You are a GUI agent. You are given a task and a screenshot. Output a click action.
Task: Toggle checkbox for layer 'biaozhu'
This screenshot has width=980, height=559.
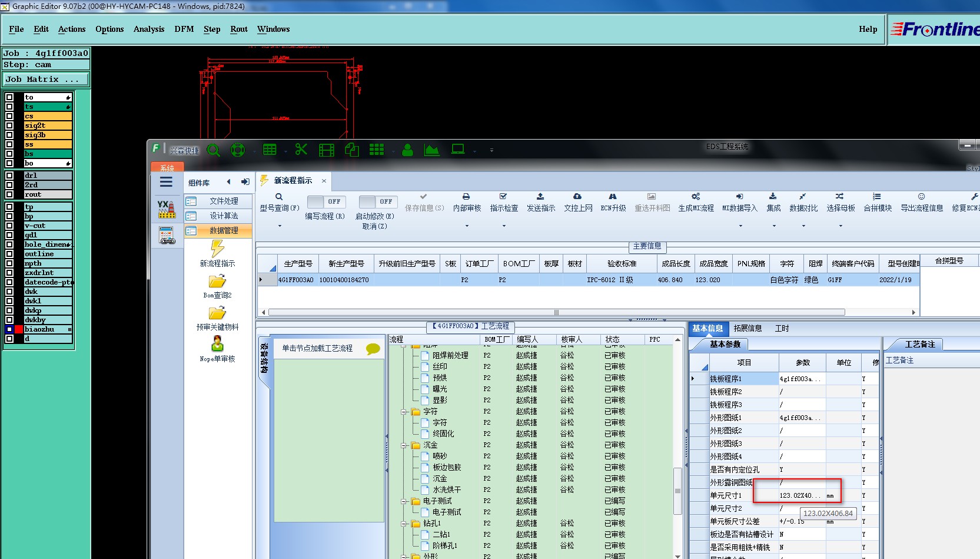point(9,329)
